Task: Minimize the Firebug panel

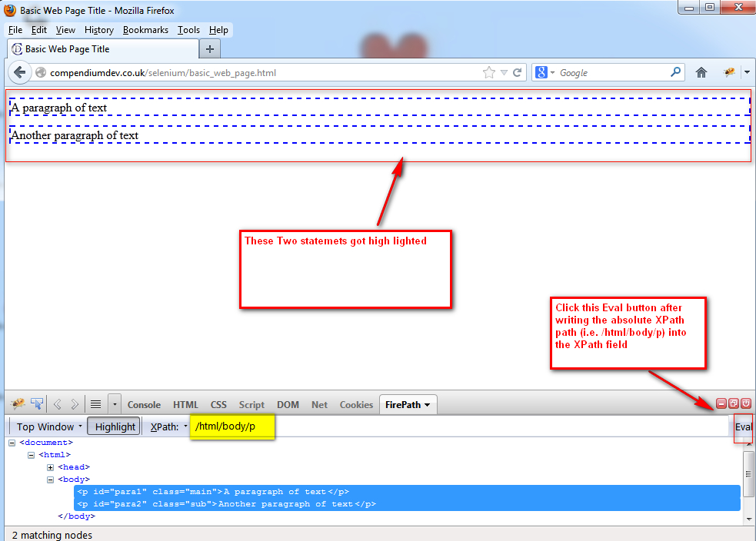Action: (721, 403)
